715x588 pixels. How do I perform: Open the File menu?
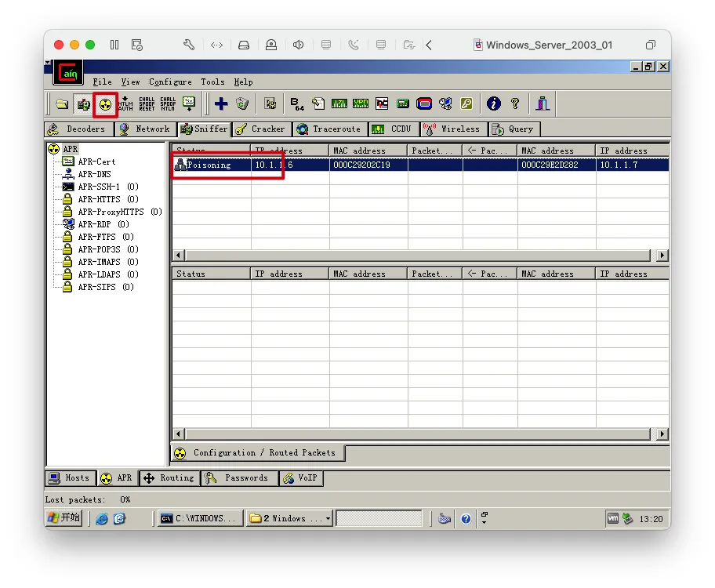pyautogui.click(x=102, y=82)
